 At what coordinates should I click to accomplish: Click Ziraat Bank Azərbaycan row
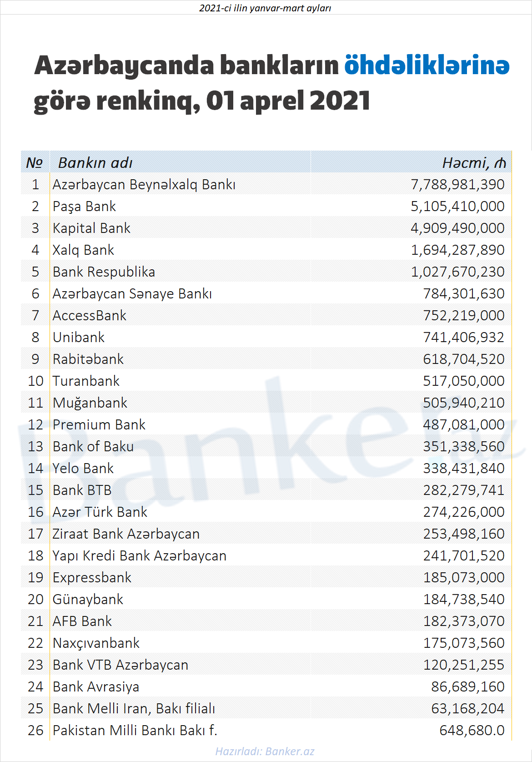266,534
